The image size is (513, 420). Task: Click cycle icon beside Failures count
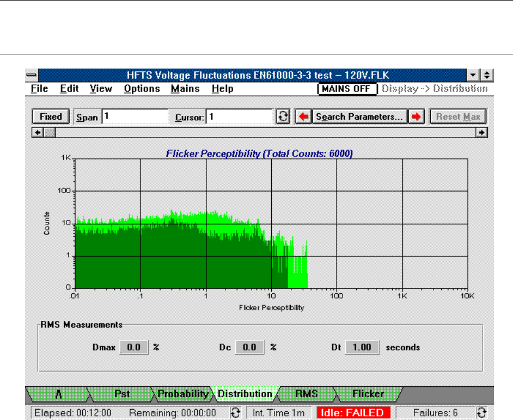click(481, 412)
